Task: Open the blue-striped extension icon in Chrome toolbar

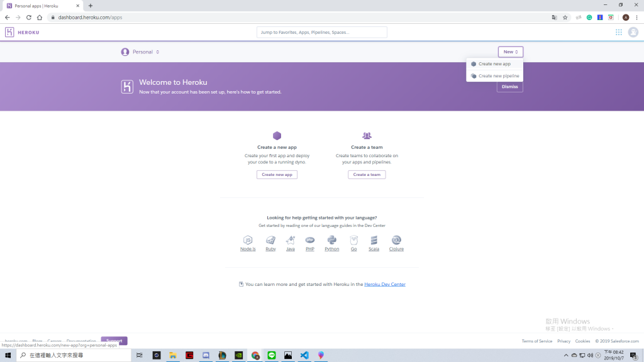Action: coord(600,17)
